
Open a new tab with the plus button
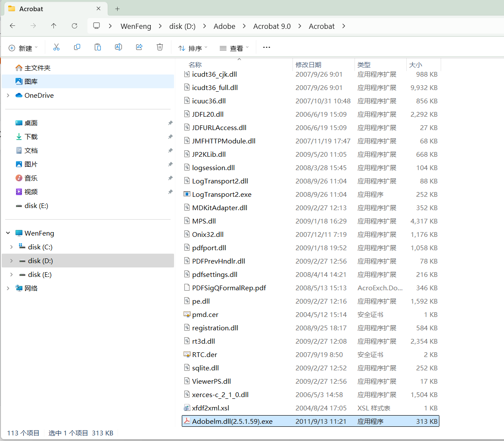tap(117, 9)
